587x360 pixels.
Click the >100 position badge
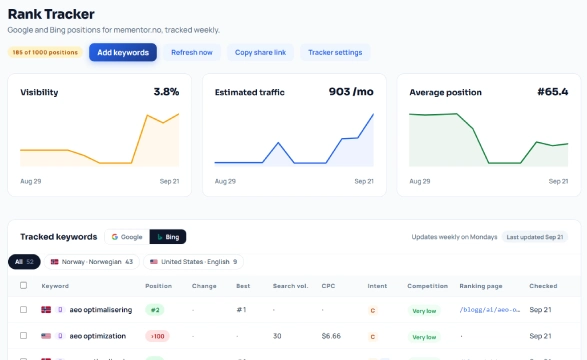click(157, 336)
